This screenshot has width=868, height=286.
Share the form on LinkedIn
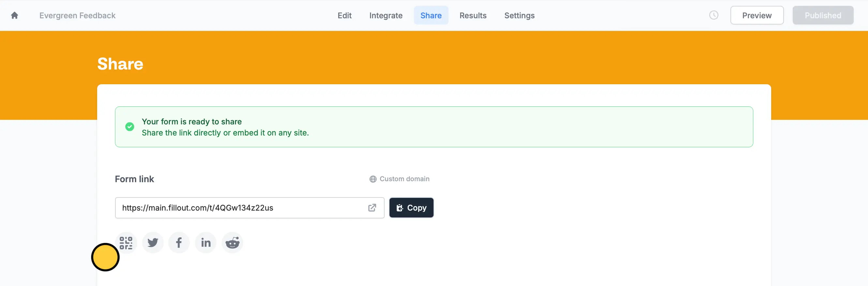click(x=206, y=243)
